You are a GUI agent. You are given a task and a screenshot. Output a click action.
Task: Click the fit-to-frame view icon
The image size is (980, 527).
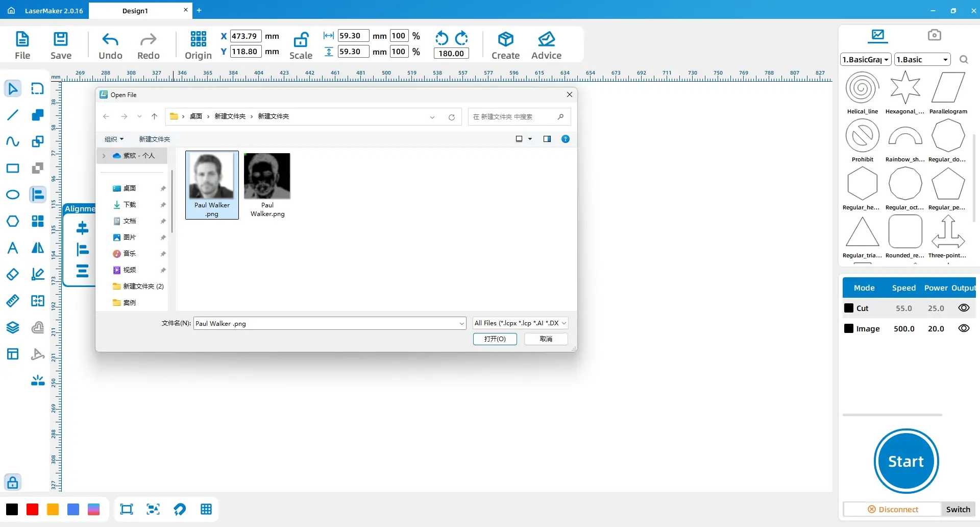click(126, 509)
